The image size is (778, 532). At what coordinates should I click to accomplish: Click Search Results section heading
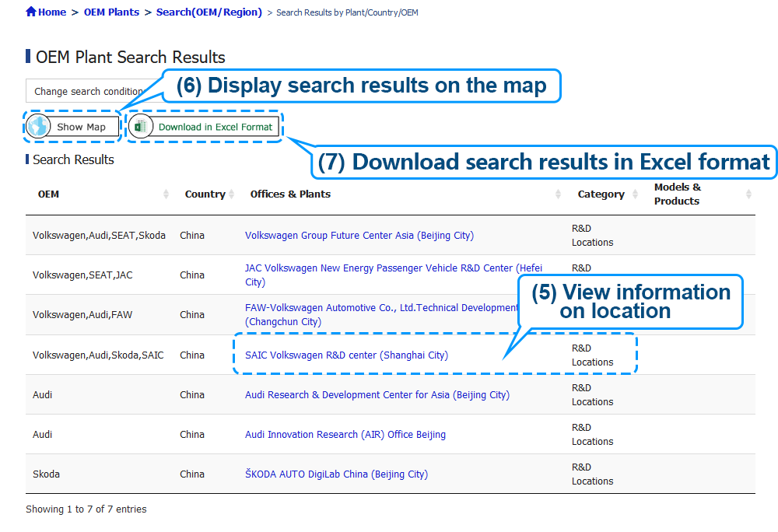[73, 159]
